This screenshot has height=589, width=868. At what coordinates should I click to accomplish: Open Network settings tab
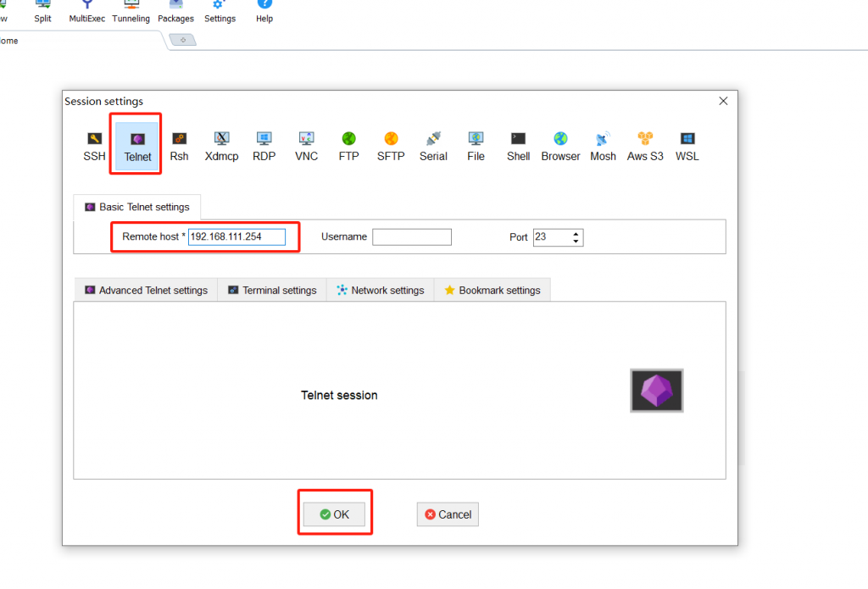coord(381,290)
